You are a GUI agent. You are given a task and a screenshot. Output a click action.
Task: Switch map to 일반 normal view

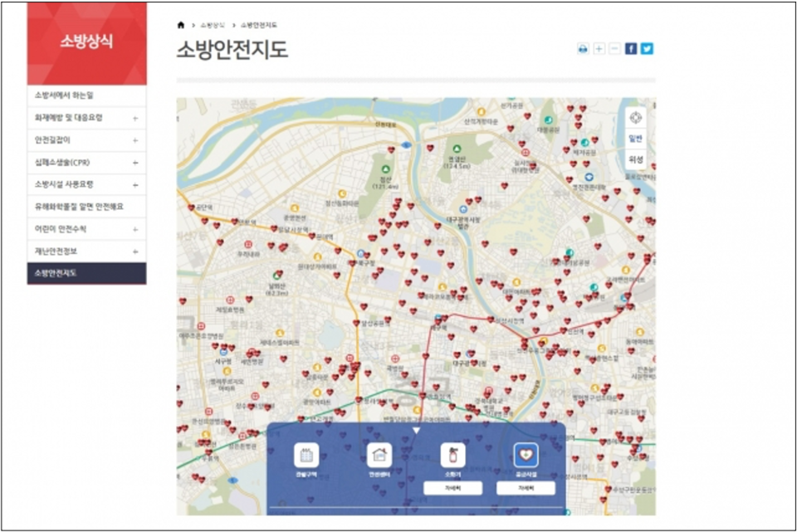[x=636, y=139]
